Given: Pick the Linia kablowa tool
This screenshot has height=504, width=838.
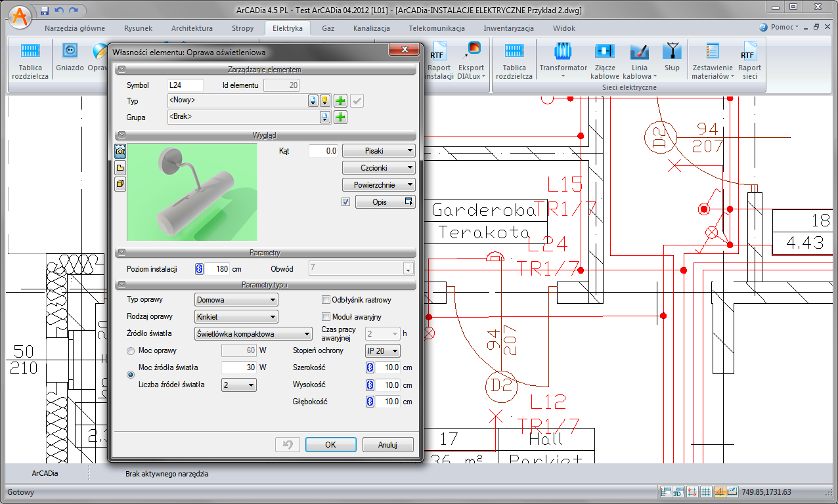Looking at the screenshot, I should [x=640, y=60].
